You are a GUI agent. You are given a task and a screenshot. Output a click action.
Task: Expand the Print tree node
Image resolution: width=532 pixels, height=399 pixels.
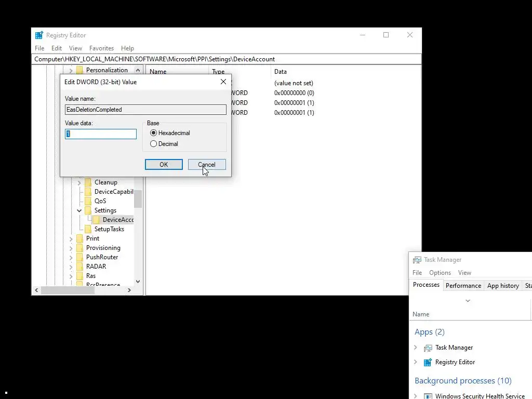click(x=71, y=239)
